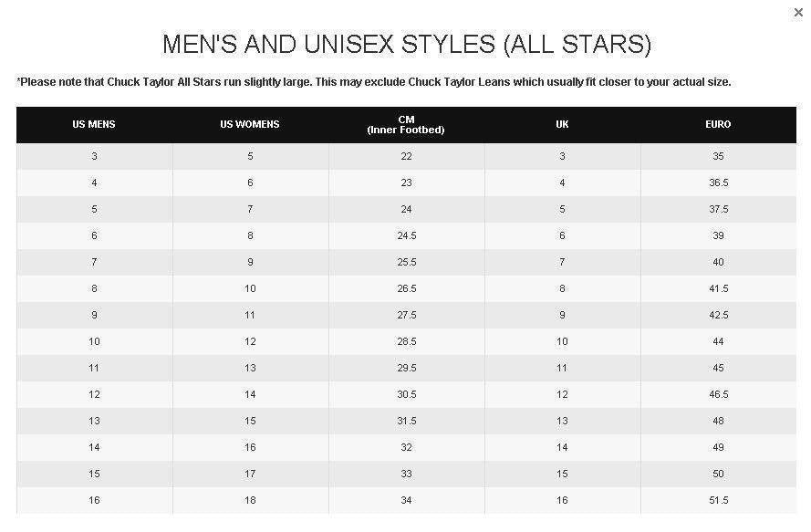811x532 pixels.
Task: Click the Chuck Taylor sizing note text
Action: tap(374, 82)
